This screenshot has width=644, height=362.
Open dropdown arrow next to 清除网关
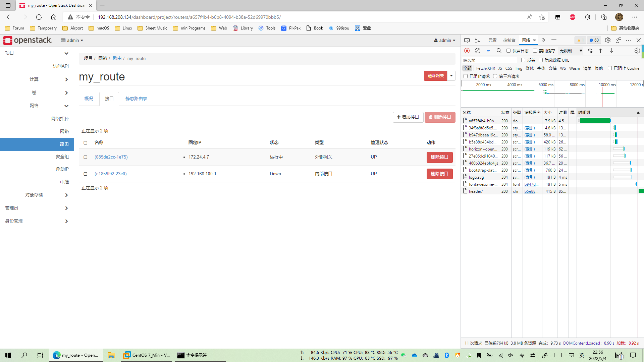(x=451, y=76)
